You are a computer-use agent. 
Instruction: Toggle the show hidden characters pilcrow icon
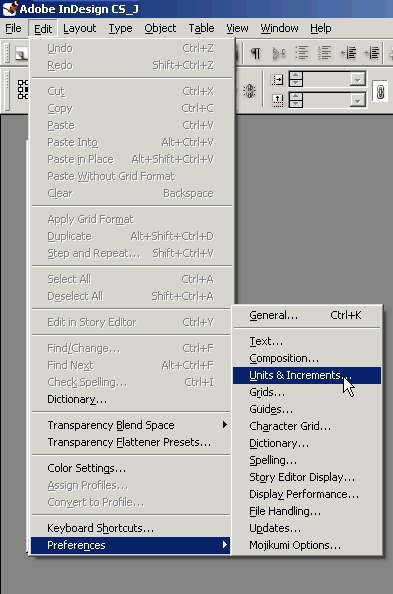click(x=256, y=53)
